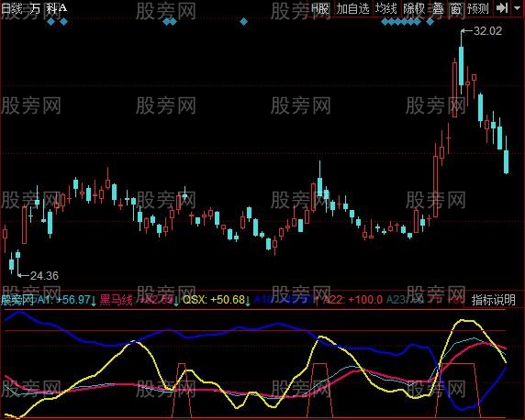Click the first blue diamond info marker

[50, 22]
